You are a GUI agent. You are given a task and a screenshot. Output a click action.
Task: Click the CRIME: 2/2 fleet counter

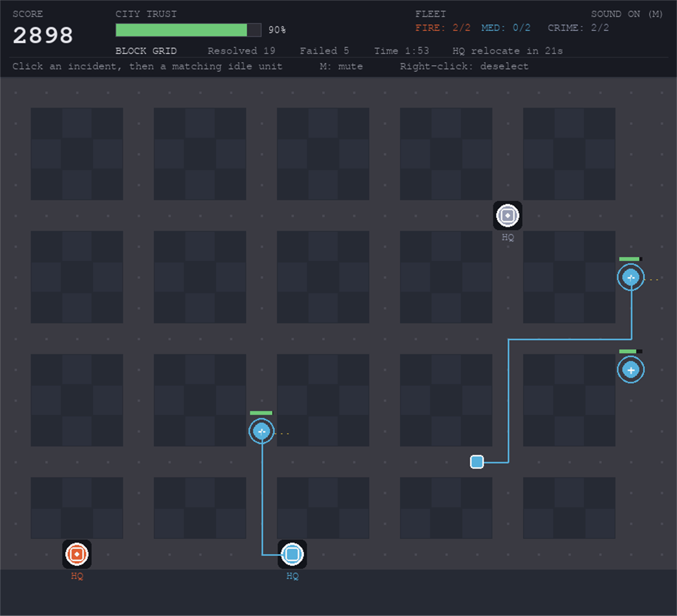pyautogui.click(x=578, y=28)
